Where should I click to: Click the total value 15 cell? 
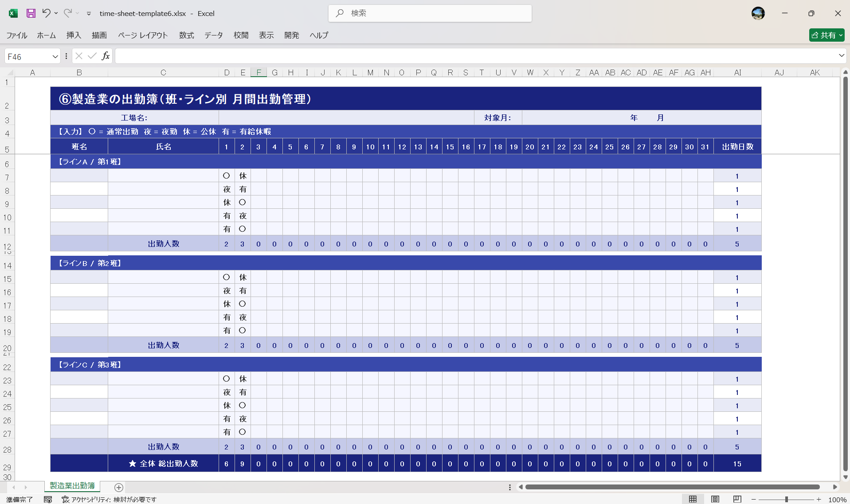[737, 464]
